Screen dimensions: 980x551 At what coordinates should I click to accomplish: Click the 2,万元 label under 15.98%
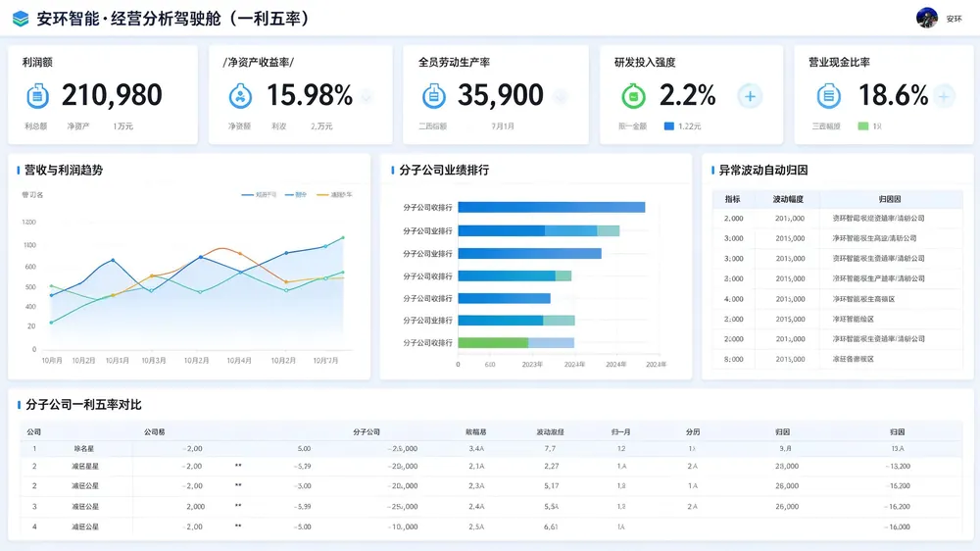321,126
